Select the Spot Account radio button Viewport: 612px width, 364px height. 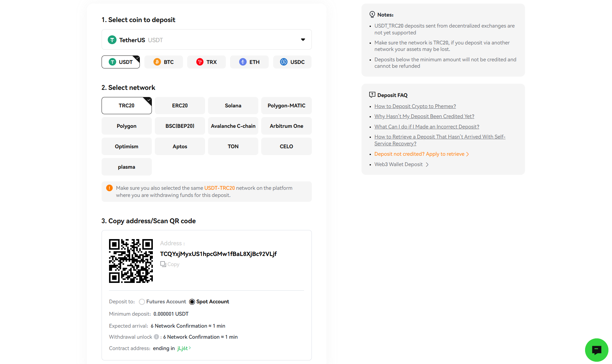pos(192,302)
